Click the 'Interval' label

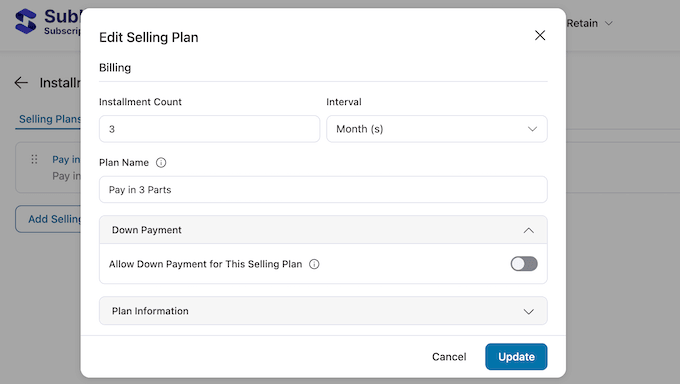pyautogui.click(x=343, y=102)
